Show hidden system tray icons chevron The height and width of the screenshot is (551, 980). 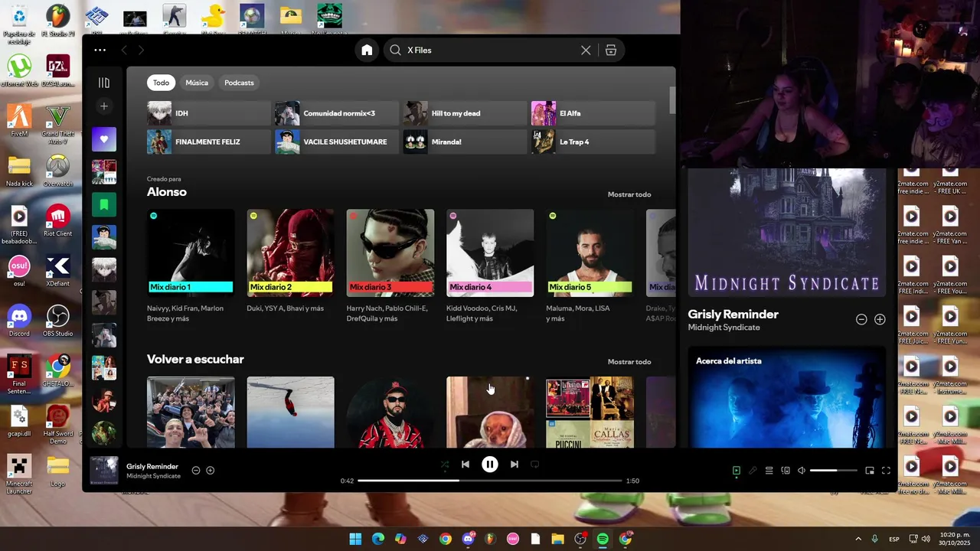pos(858,539)
